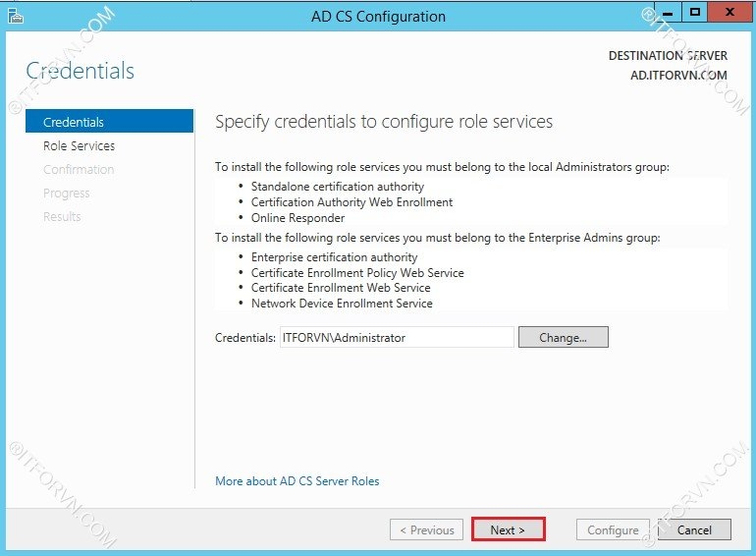Click the Previous button
The width and height of the screenshot is (756, 556).
coord(427,529)
